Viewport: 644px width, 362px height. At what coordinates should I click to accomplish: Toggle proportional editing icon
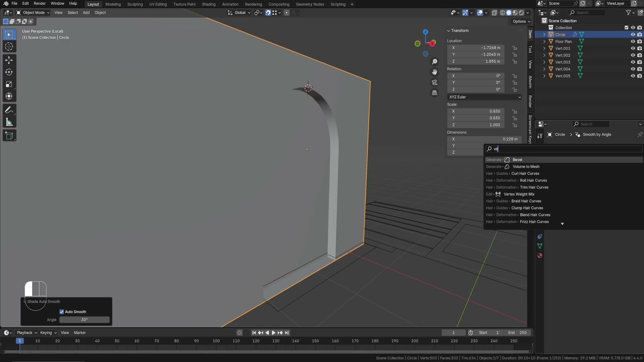(x=286, y=13)
